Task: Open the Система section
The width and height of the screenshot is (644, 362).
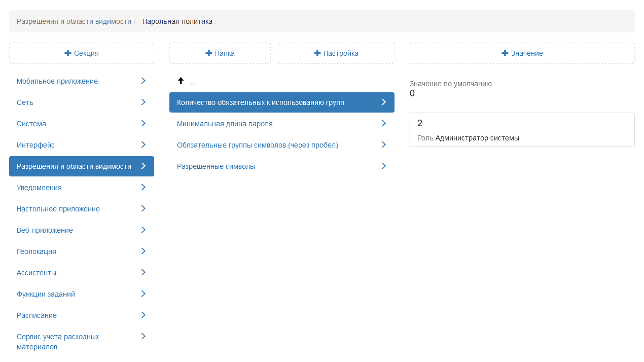Action: click(31, 124)
